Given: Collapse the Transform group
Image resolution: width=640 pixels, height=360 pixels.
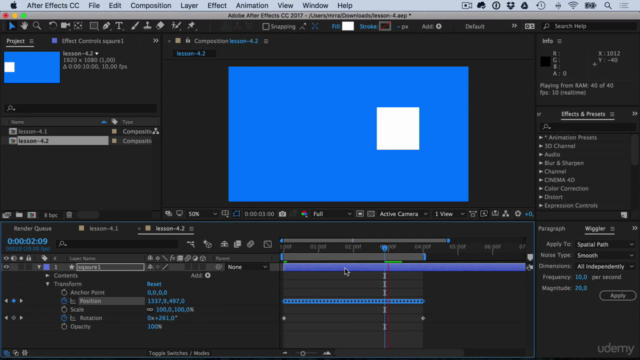Looking at the screenshot, I should [x=48, y=284].
